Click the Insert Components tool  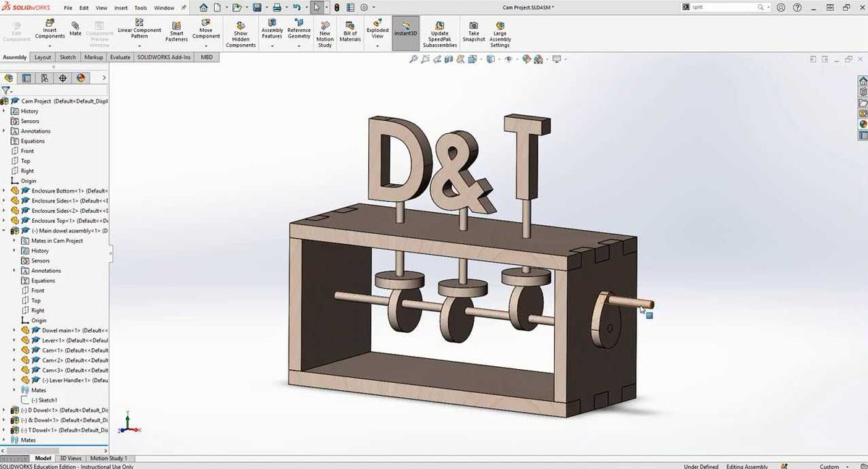pos(50,29)
